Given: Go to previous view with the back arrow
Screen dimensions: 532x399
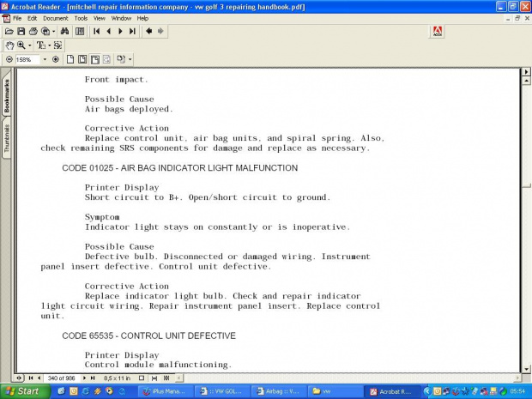Looking at the screenshot, I should tap(148, 32).
